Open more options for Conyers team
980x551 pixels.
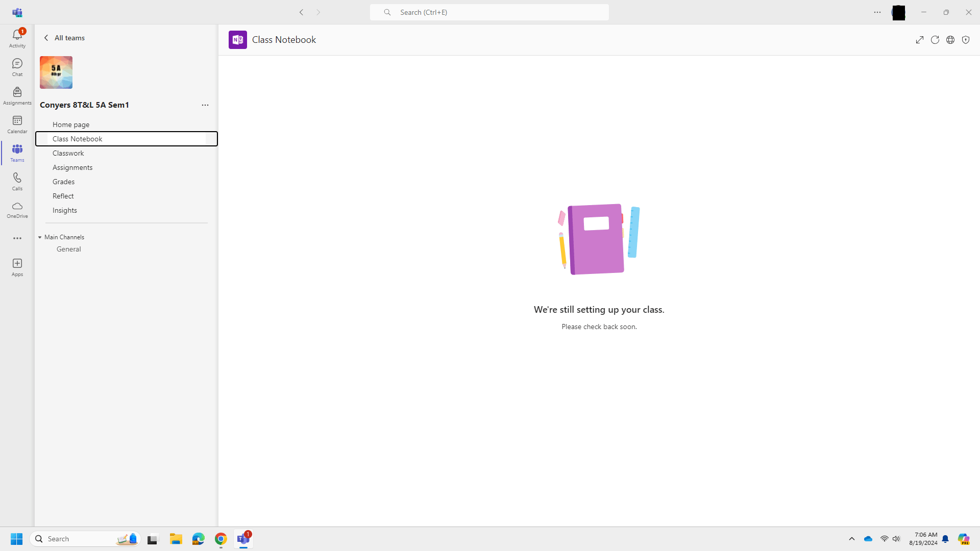205,105
